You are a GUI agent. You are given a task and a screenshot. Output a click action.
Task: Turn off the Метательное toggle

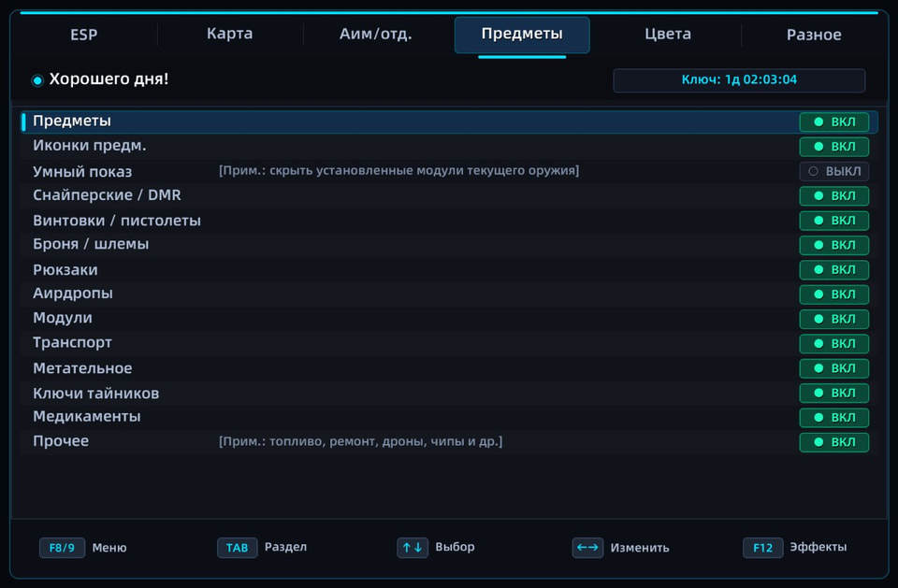pos(833,368)
